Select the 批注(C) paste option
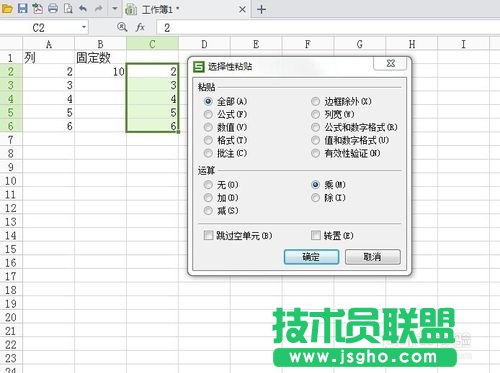Image resolution: width=500 pixels, height=373 pixels. pos(226,153)
